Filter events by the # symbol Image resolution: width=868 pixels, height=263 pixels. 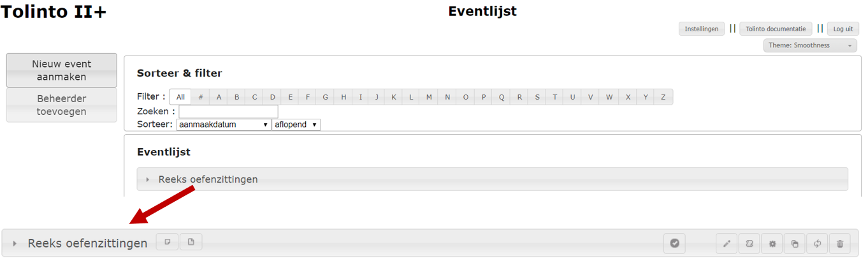tap(201, 97)
